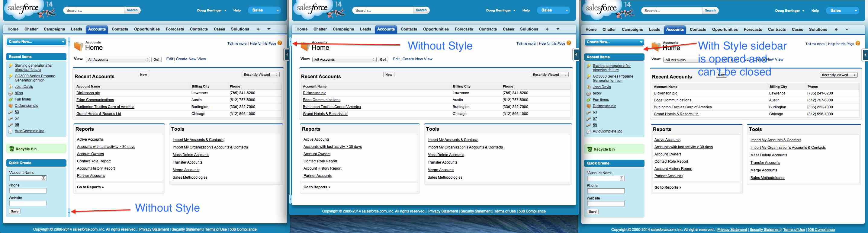Click the Recycle Bin icon in right screenshot sidebar
This screenshot has height=233, width=868.
pos(590,149)
